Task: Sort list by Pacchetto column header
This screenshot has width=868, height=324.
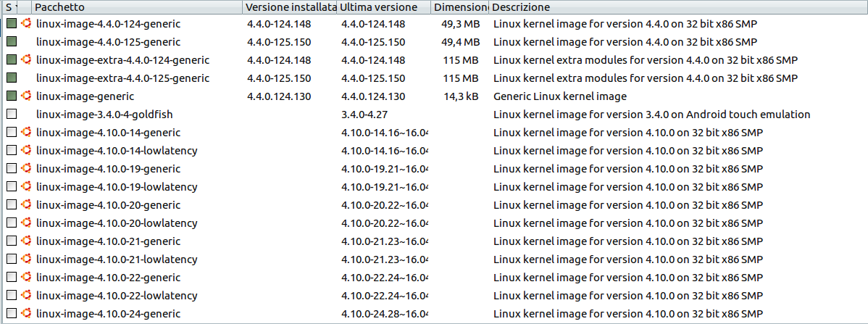Action: [137, 7]
